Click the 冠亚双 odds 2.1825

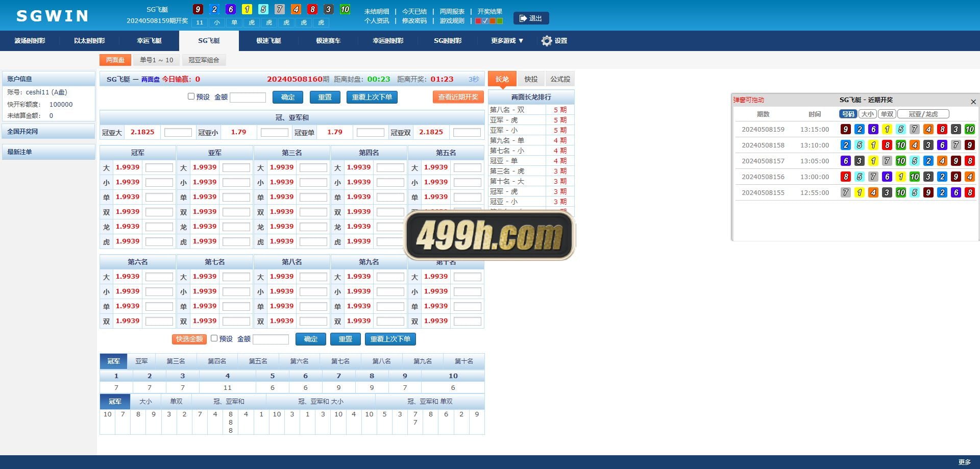[x=431, y=132]
